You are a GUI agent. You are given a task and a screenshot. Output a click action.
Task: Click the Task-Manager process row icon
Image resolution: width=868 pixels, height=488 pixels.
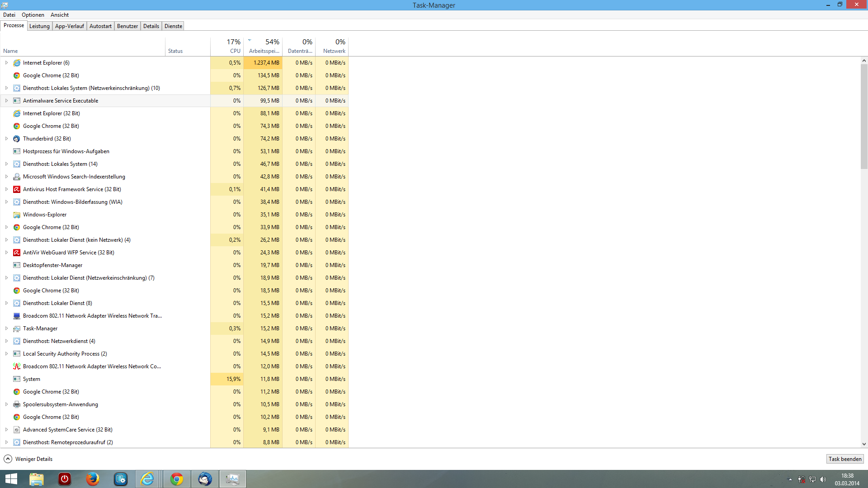pos(17,328)
